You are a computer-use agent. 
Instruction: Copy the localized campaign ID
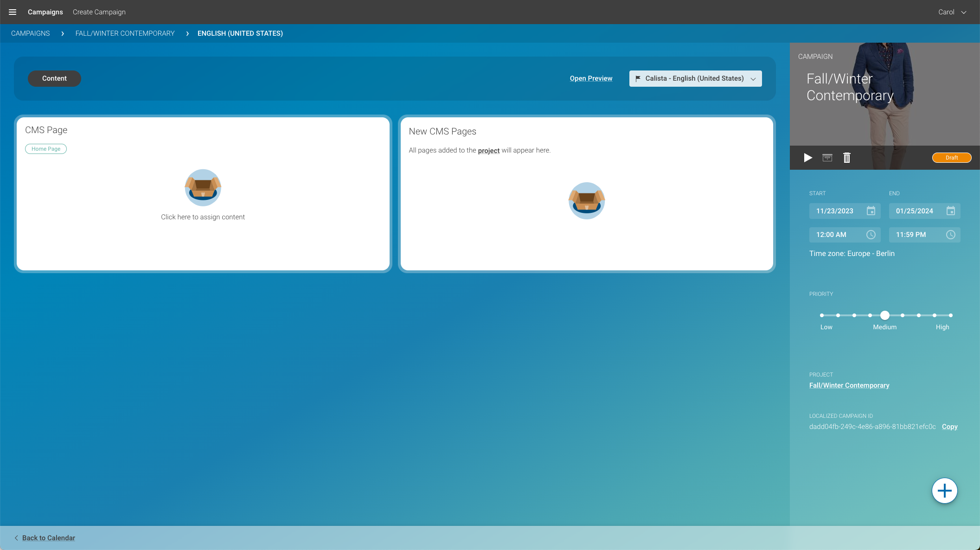(x=949, y=427)
